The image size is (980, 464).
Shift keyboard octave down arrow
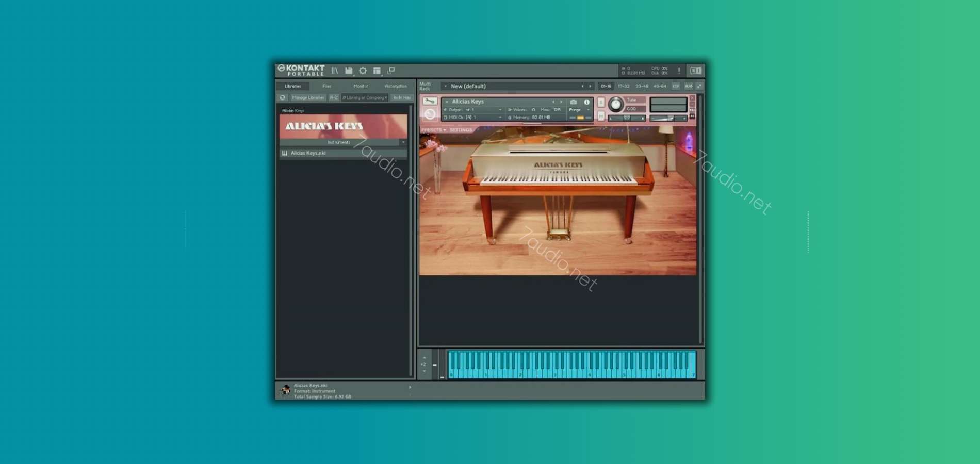[x=424, y=371]
